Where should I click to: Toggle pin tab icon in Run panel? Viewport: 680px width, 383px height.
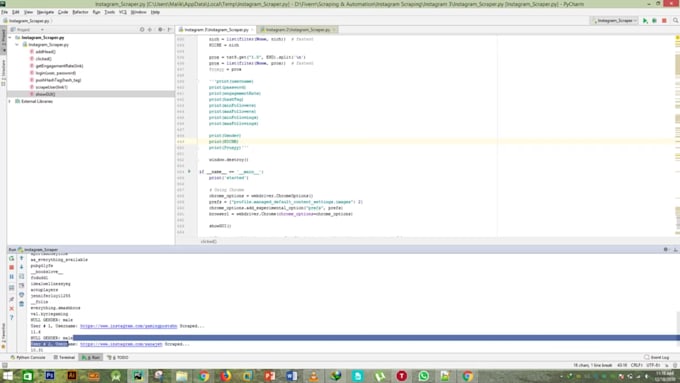tap(12, 299)
